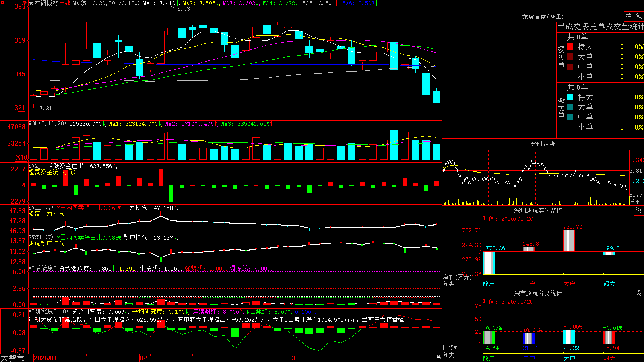This screenshot has height=362, width=644.
Task: Click 当前主力控盘强 summary text
Action: coord(383,319)
